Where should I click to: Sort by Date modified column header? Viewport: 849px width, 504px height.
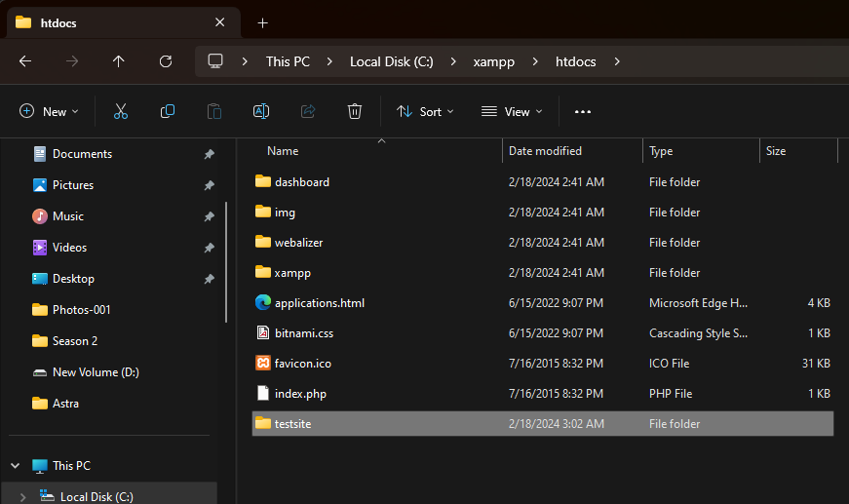click(546, 151)
